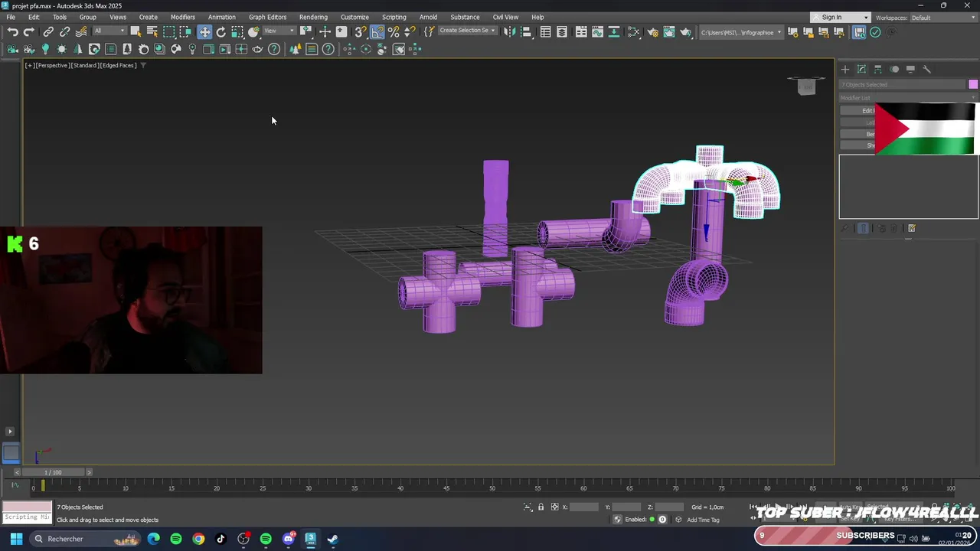The image size is (980, 551).
Task: Open the Rendered Frame Window
Action: (x=669, y=32)
